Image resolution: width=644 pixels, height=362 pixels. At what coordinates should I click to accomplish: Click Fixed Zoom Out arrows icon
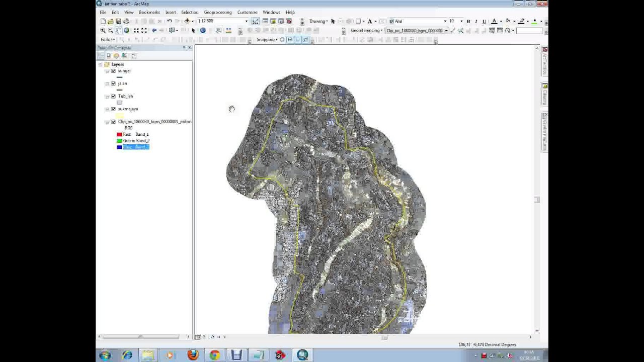pyautogui.click(x=144, y=30)
